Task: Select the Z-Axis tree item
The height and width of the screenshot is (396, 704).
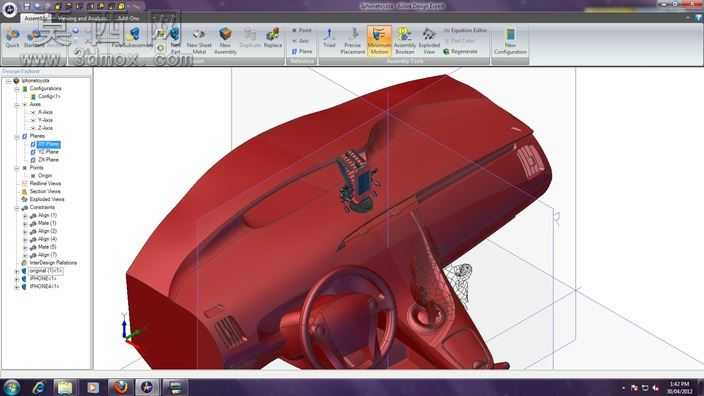Action: click(45, 128)
